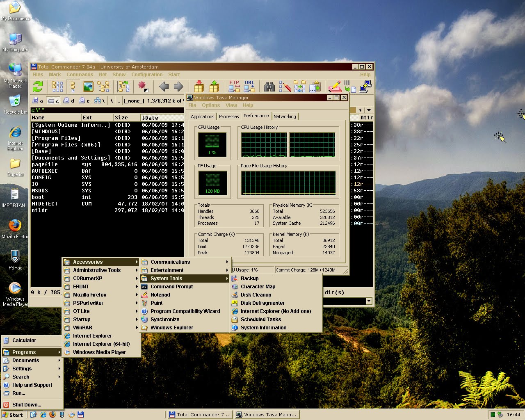Open Task Manager's Options menu

pyautogui.click(x=211, y=105)
